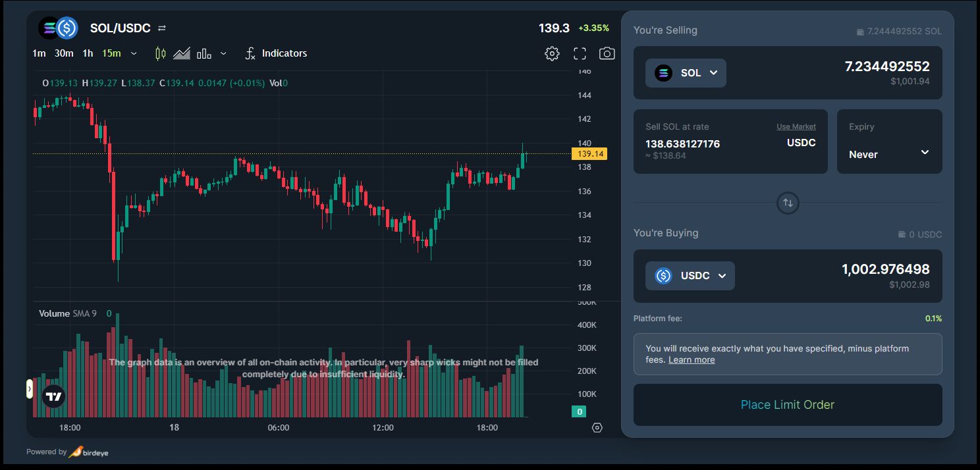Open the Learn more link
The height and width of the screenshot is (470, 980).
tap(691, 360)
